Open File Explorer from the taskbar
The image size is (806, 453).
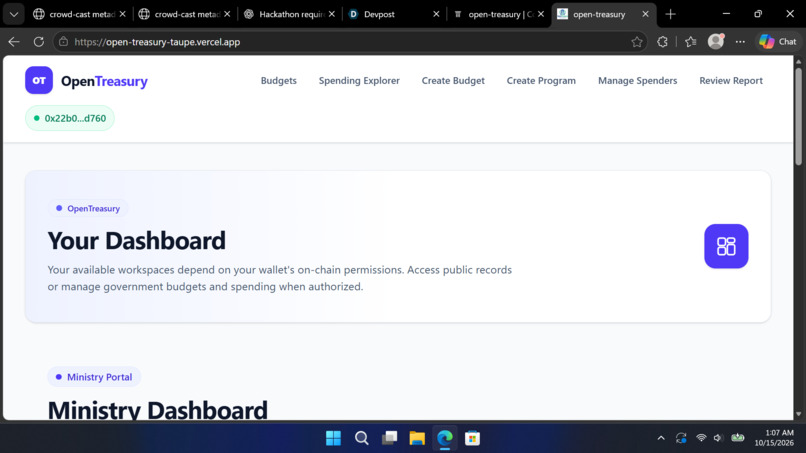(417, 438)
